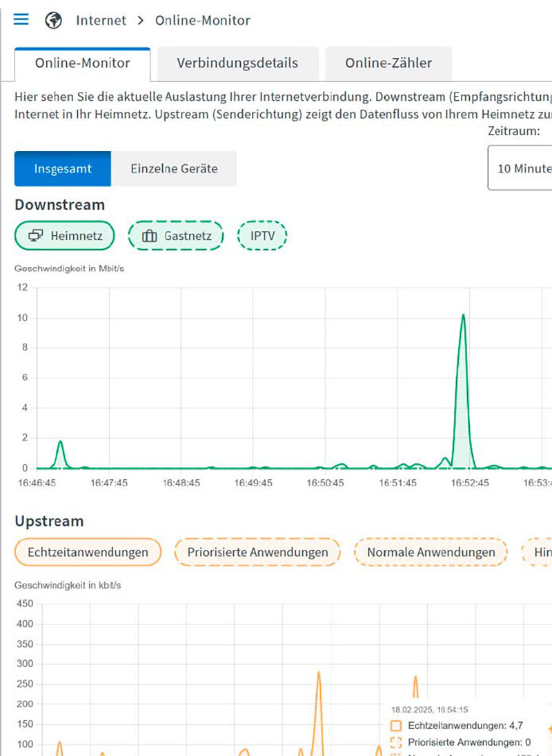Screen dimensions: 552x756
Task: Enable the Priorisierte Anwendungen upstream filter
Action: coord(257,552)
